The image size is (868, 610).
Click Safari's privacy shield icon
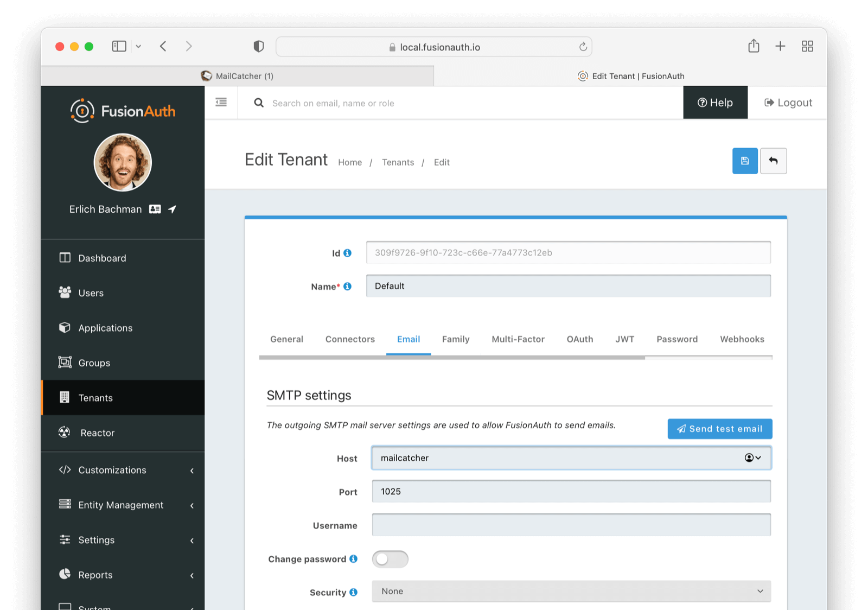[259, 46]
